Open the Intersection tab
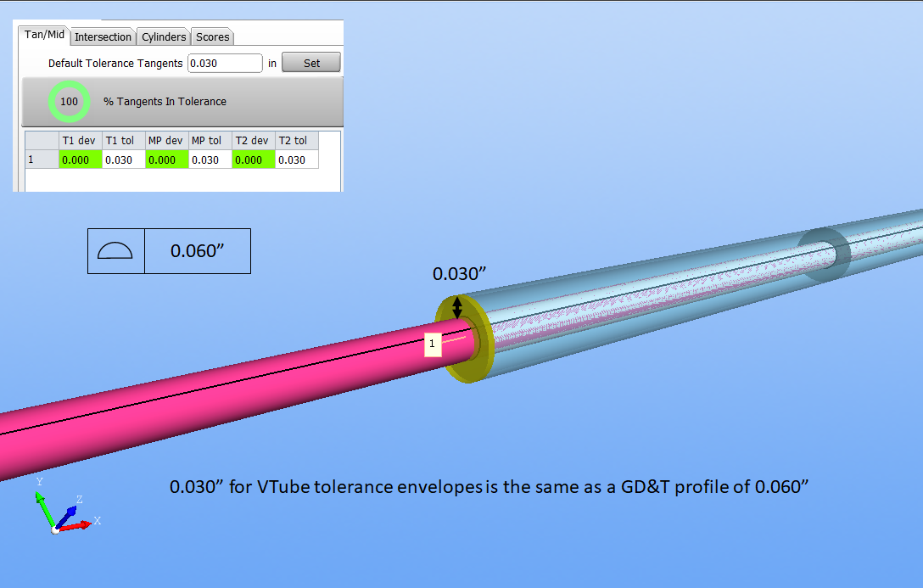 pyautogui.click(x=103, y=36)
